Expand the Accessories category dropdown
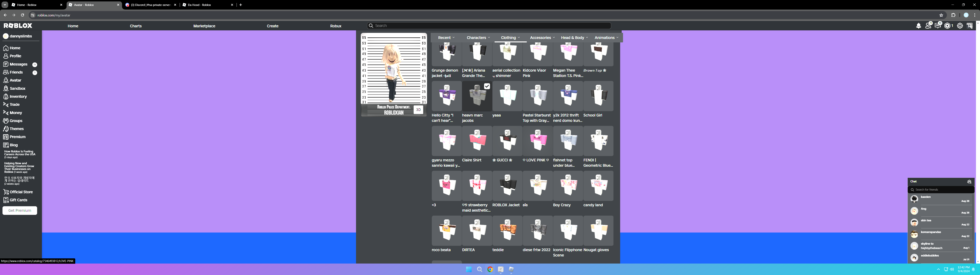 point(542,38)
